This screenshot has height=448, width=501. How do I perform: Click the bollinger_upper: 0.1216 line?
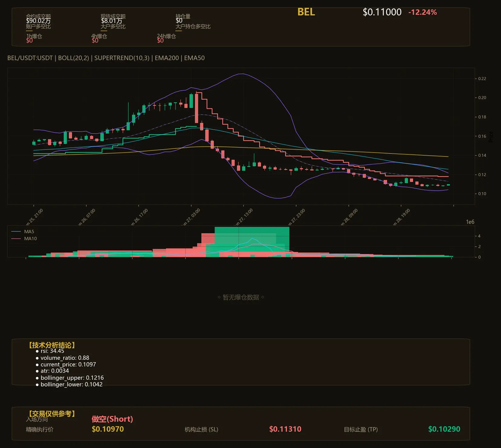coord(72,378)
